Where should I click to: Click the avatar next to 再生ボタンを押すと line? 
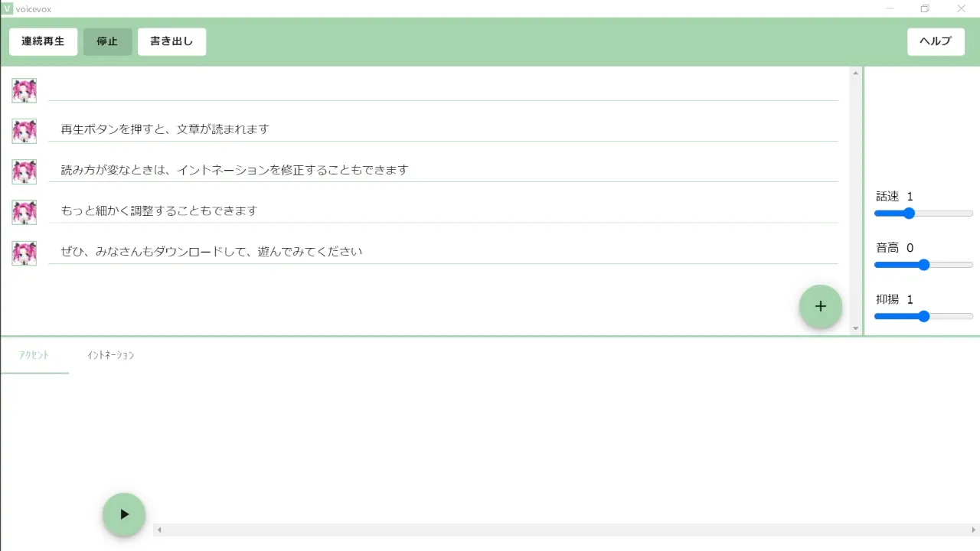pyautogui.click(x=24, y=131)
